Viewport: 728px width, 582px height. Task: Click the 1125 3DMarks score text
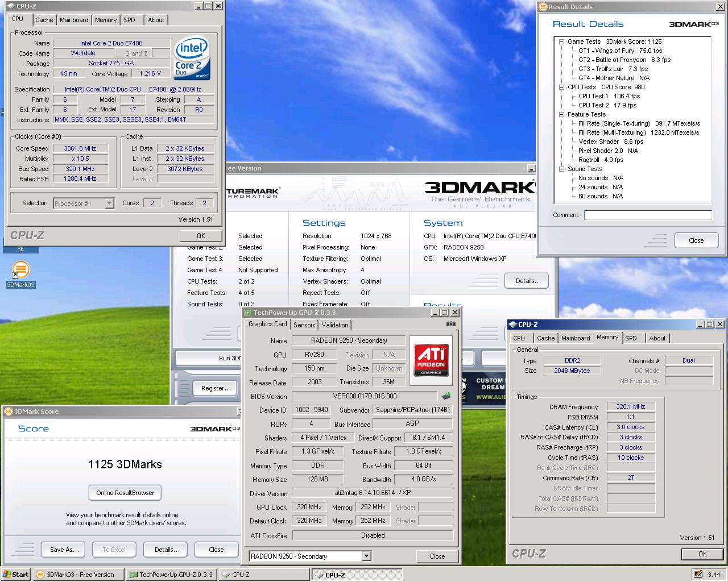pyautogui.click(x=125, y=464)
